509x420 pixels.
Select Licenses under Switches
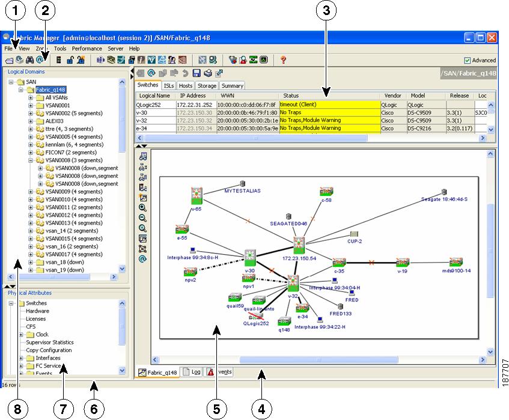pos(35,318)
